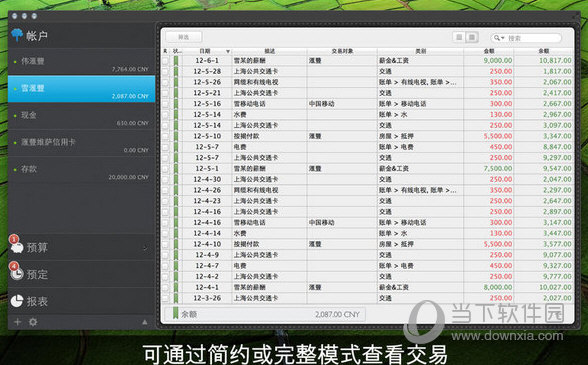Screen dimensions: 588x365
Task: Select the 雪滙豐 account 2,087.00 CNY
Action: (x=81, y=89)
